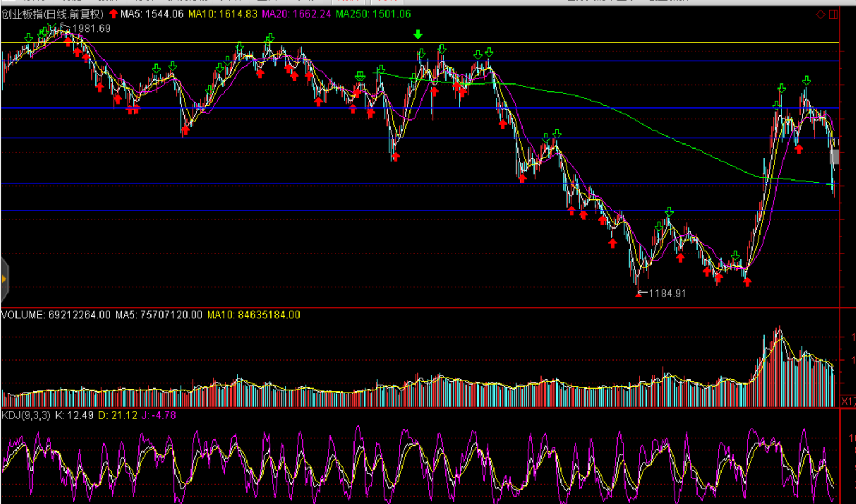Select the MA20 magenta indicator label
This screenshot has height=504, width=856.
point(296,14)
